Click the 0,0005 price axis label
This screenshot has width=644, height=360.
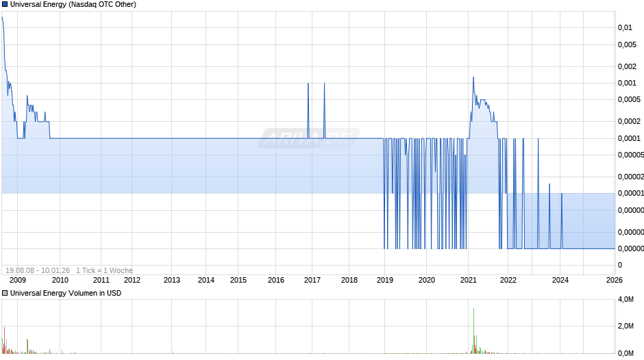coord(629,99)
